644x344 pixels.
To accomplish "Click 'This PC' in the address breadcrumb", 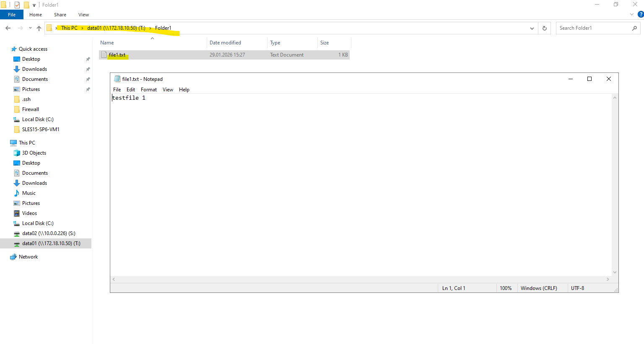I will pyautogui.click(x=69, y=28).
